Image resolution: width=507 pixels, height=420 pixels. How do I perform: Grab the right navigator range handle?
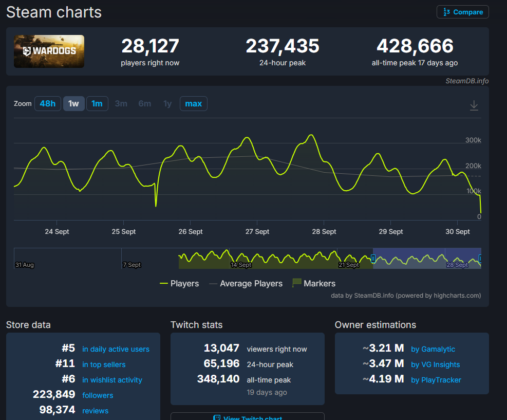pos(480,258)
